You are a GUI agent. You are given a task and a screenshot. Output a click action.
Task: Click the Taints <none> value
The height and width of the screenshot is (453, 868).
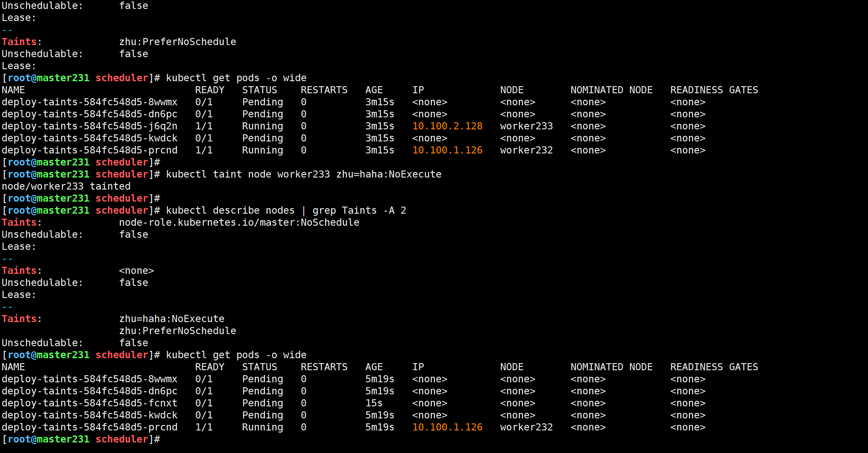(x=136, y=271)
